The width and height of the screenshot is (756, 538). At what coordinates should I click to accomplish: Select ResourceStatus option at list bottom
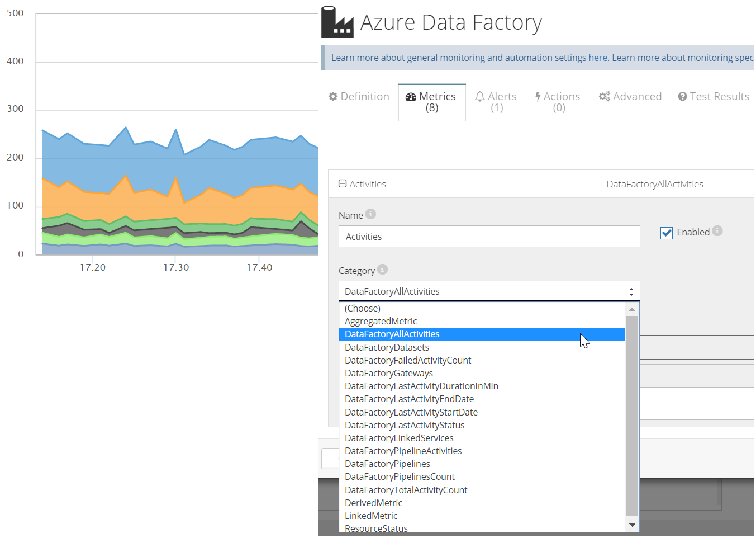pos(482,528)
